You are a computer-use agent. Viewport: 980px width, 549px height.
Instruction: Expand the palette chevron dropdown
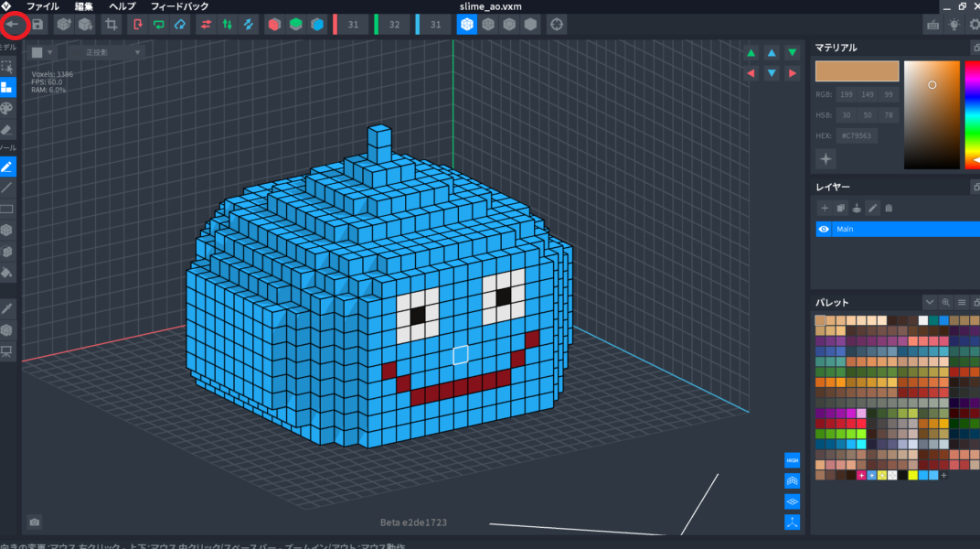[930, 303]
